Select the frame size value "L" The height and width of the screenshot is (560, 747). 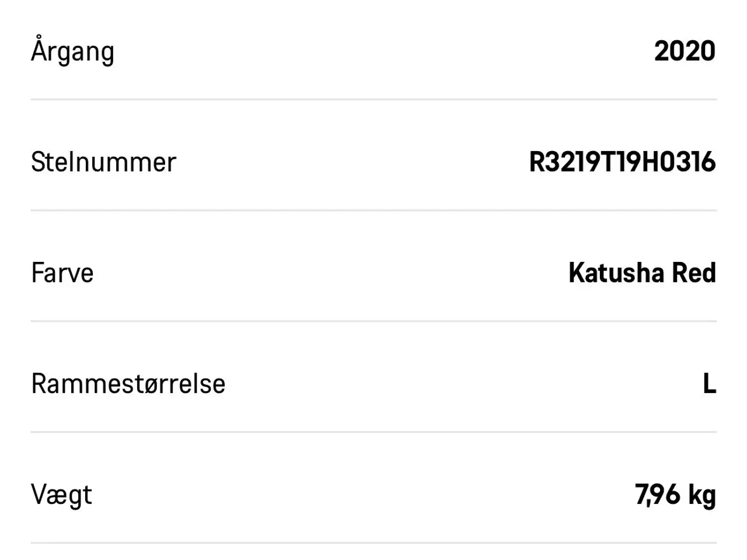[709, 384]
